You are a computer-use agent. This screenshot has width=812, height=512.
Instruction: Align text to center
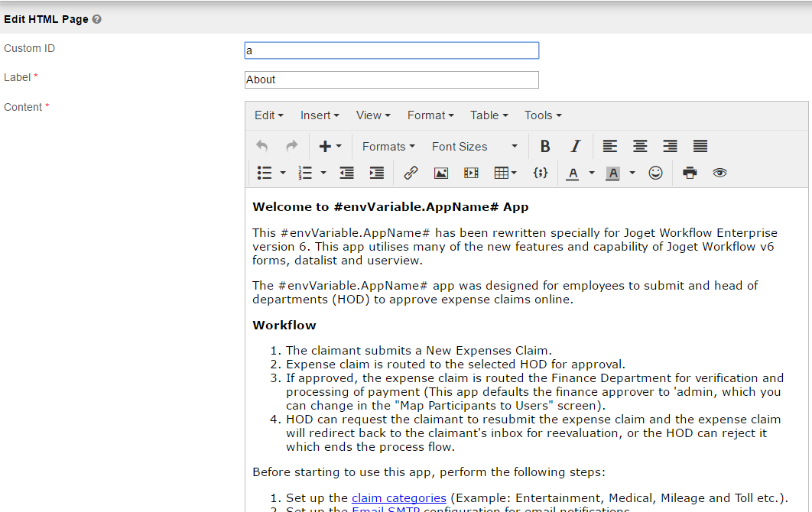640,146
